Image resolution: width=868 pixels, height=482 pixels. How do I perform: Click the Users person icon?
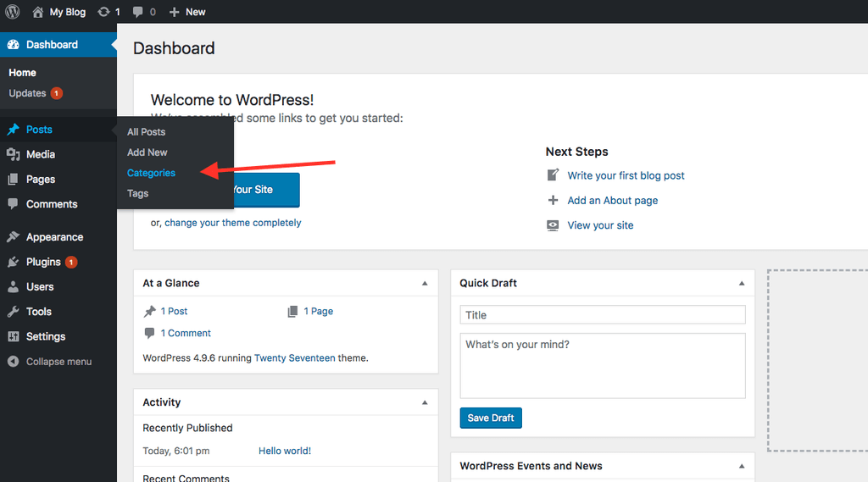point(14,286)
